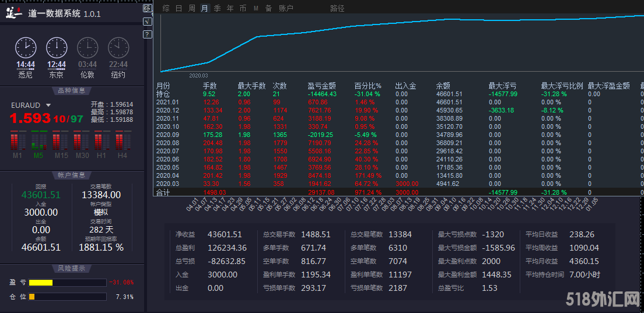
Task: Click the yellow 盈亏 risk progress bar
Action: point(41,283)
